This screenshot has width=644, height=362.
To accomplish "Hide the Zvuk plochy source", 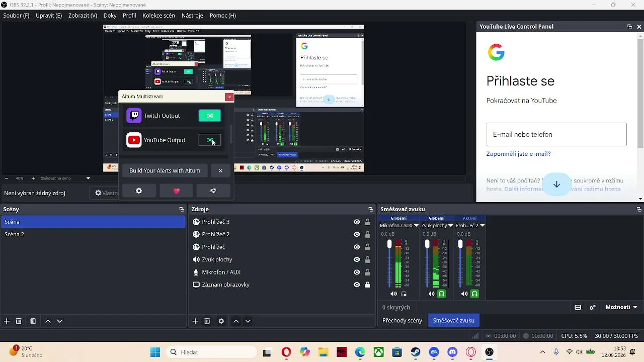I will [x=357, y=259].
